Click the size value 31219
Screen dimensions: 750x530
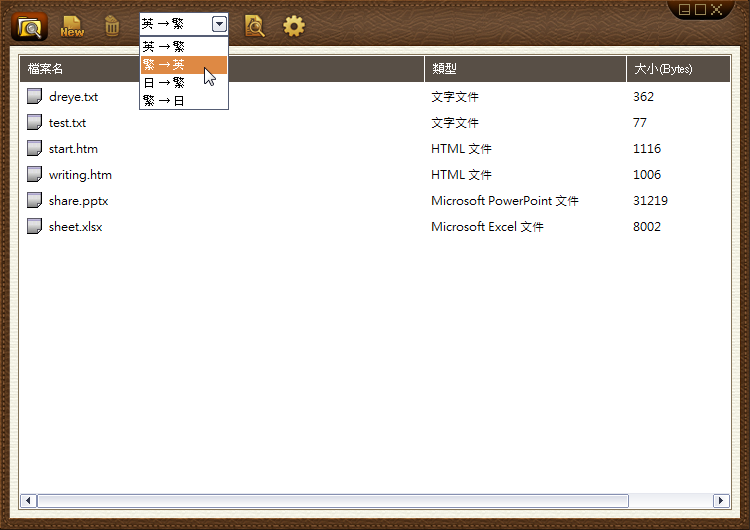coord(651,201)
